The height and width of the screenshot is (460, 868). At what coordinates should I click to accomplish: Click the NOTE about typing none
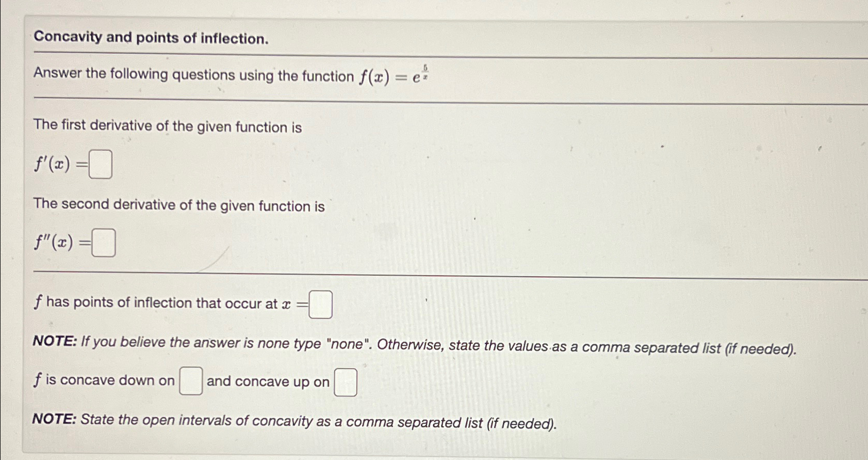coord(413,344)
